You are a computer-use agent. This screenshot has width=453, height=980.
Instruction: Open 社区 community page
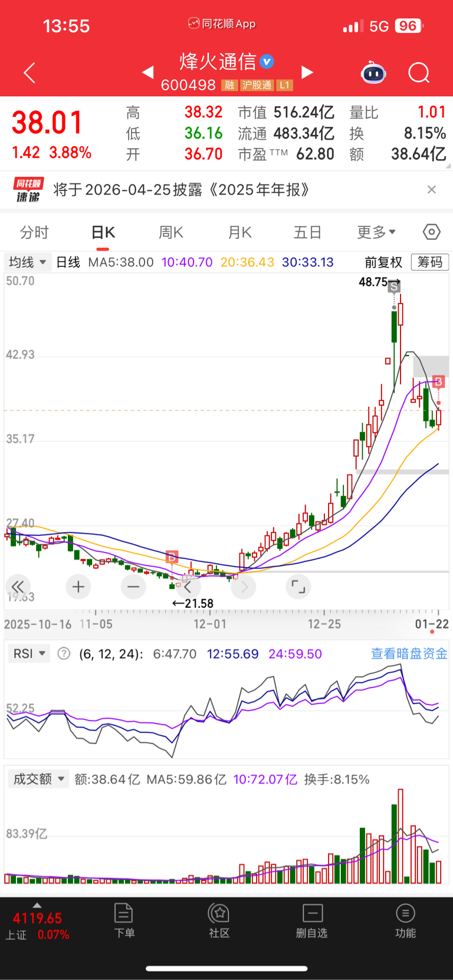[219, 920]
